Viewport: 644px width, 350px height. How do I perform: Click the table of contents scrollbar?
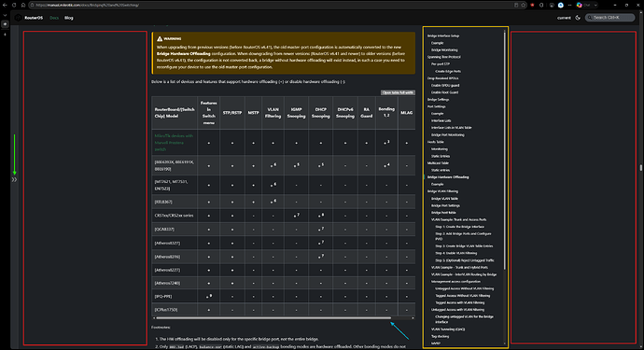point(504,150)
